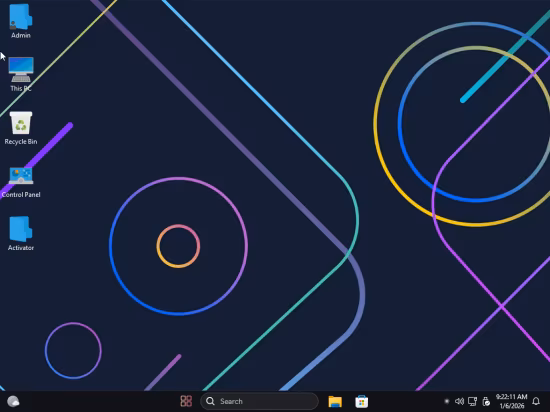Image resolution: width=550 pixels, height=412 pixels.
Task: Open File Explorer from the taskbar
Action: [x=335, y=401]
